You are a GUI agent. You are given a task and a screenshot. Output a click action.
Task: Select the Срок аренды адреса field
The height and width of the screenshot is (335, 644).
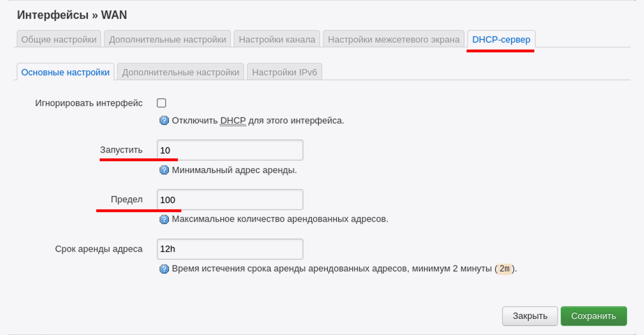[x=230, y=249]
